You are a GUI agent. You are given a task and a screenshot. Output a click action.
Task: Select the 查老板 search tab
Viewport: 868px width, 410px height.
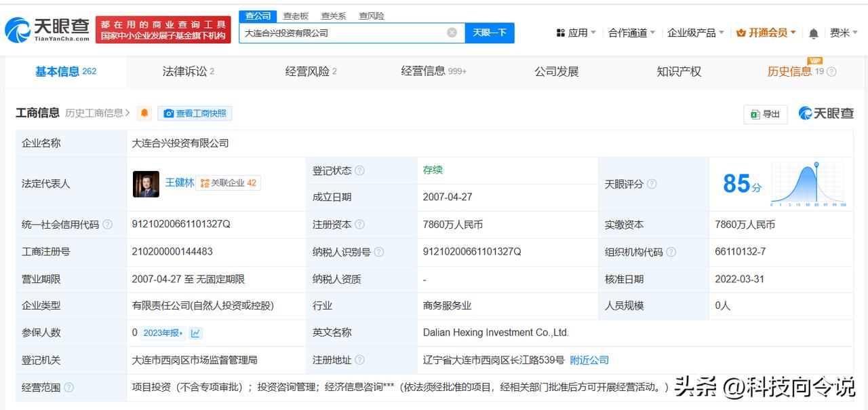point(296,16)
